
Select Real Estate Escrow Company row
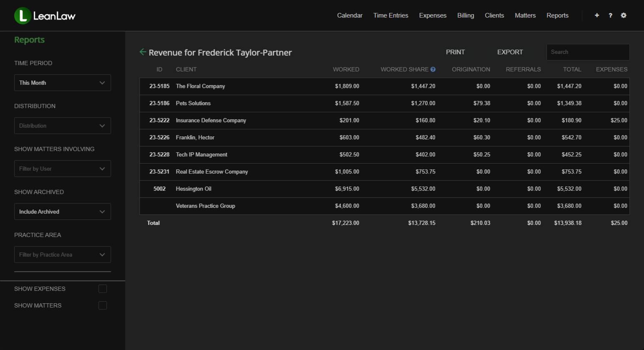384,172
